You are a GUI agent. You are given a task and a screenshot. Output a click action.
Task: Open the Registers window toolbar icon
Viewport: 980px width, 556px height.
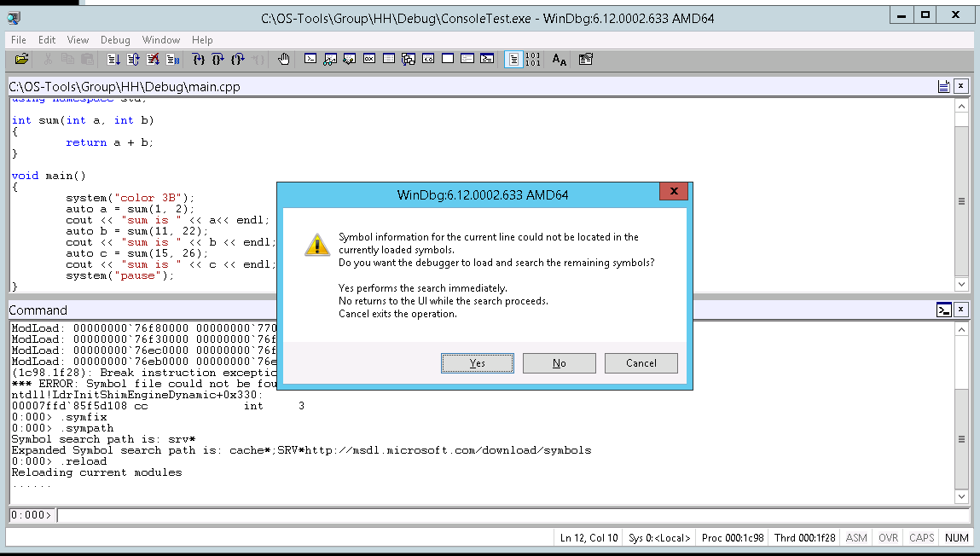pos(368,59)
